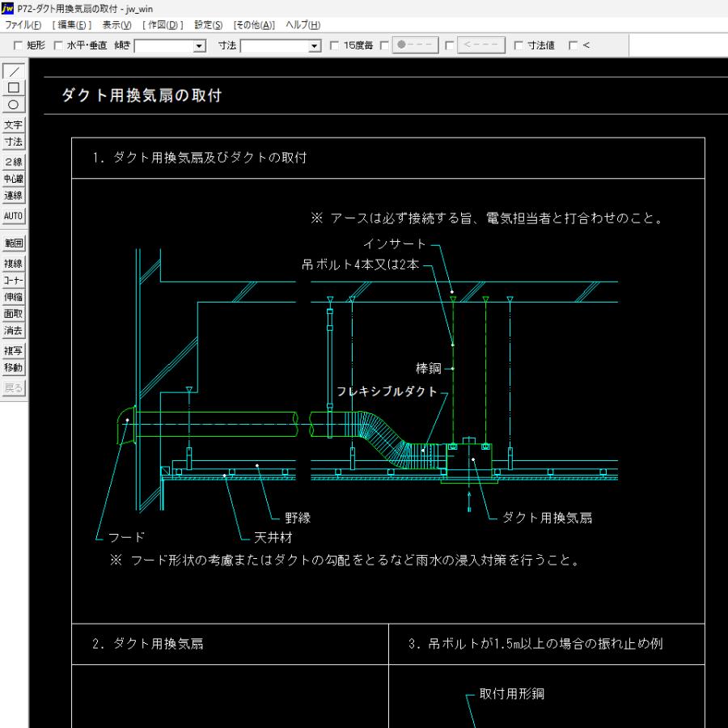This screenshot has height=728, width=728.
Task: Open the ファイル(F) menu
Action: point(23,25)
